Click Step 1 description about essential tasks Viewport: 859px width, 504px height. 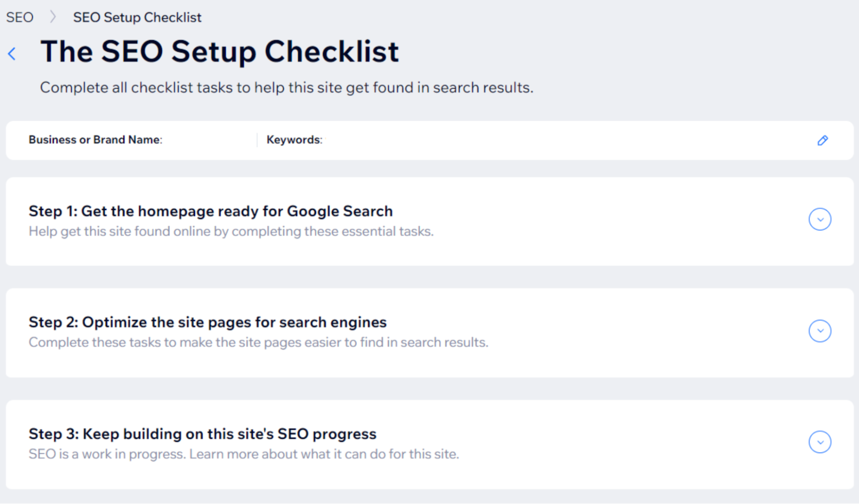[231, 231]
